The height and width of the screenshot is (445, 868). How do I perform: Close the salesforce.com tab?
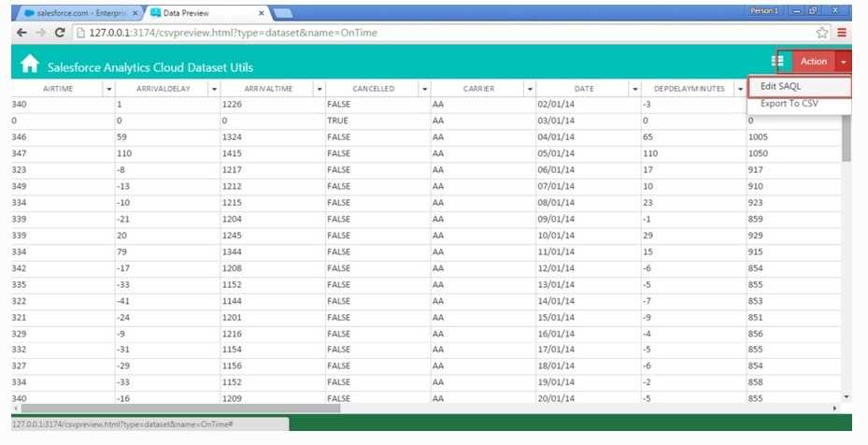[x=135, y=13]
